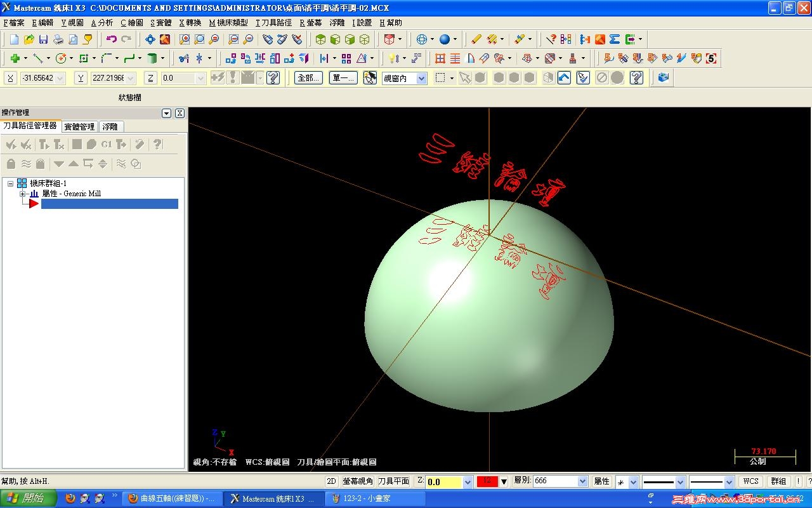Select the green cylinder solid primitive tool
Image resolution: width=812 pixels, height=508 pixels.
(152, 58)
